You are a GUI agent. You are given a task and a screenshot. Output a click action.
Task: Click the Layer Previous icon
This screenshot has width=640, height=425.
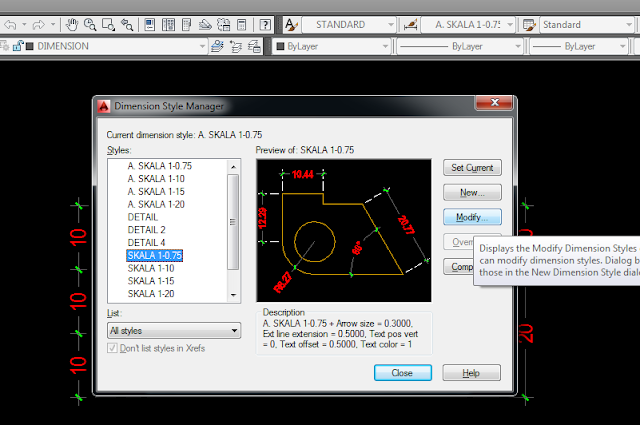coord(236,46)
